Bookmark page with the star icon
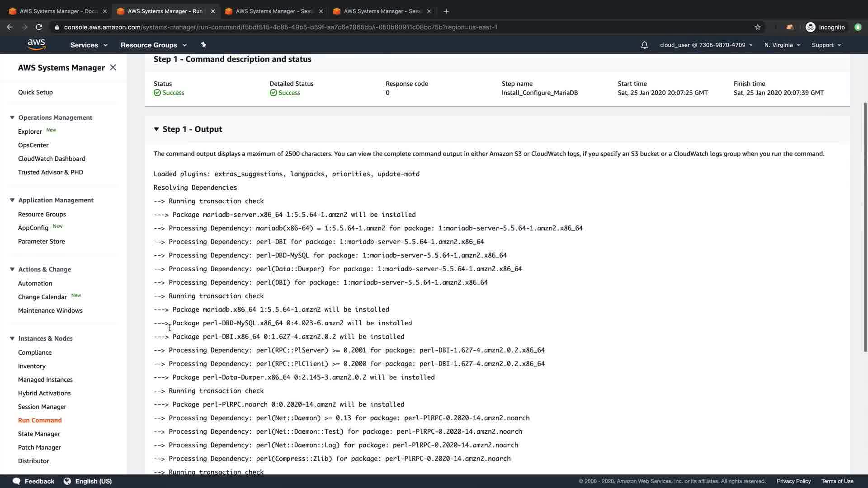Screen dimensions: 868x488 pyautogui.click(x=758, y=27)
